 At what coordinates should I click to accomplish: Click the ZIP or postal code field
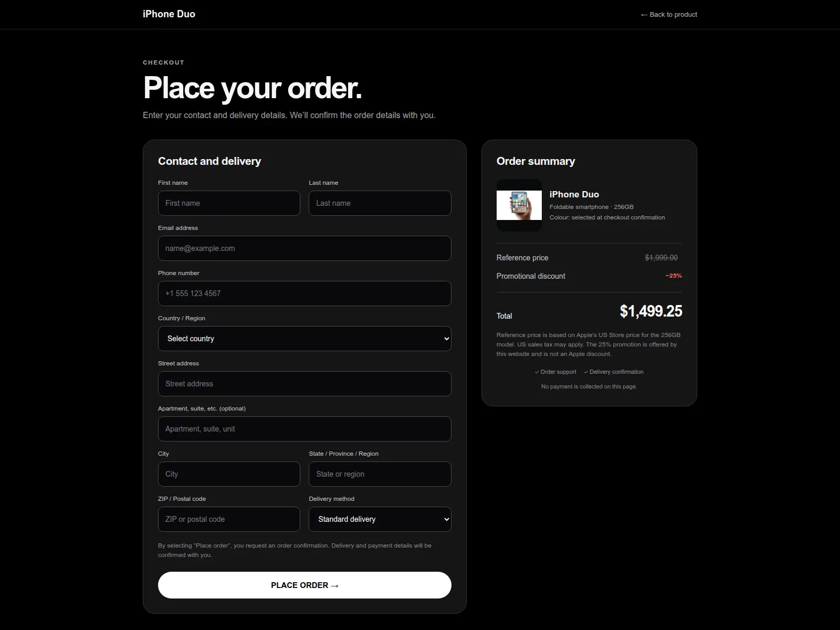pyautogui.click(x=229, y=519)
